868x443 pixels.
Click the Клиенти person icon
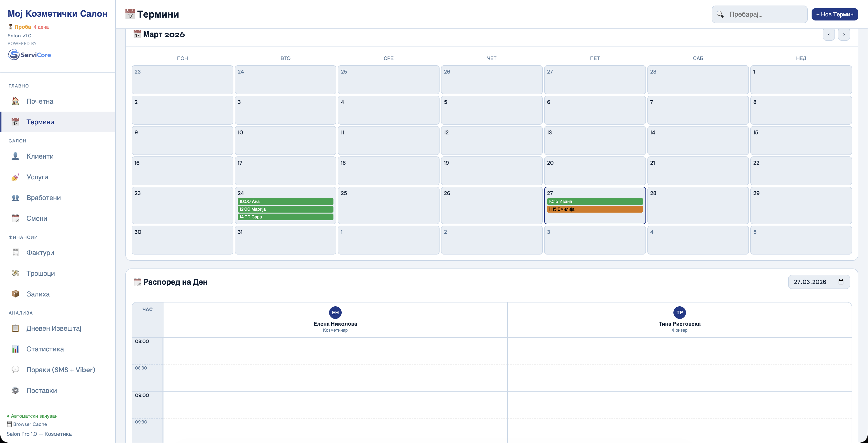[x=15, y=156]
